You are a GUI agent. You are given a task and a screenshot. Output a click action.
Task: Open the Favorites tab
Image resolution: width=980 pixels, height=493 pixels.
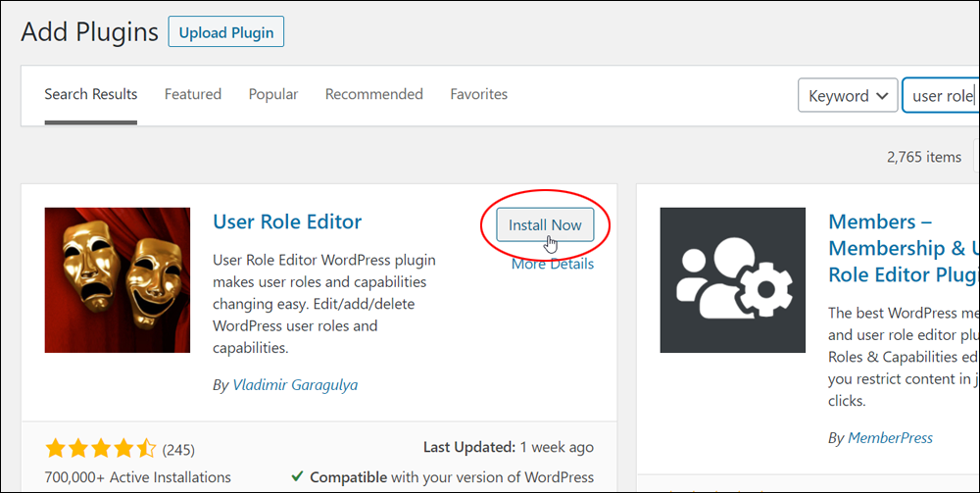pos(479,94)
